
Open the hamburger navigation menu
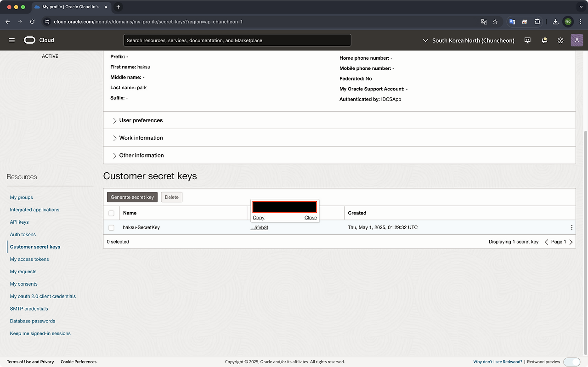[12, 40]
